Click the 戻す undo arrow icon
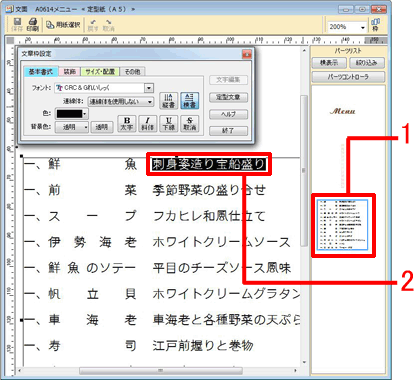The image size is (420, 380). point(93,25)
